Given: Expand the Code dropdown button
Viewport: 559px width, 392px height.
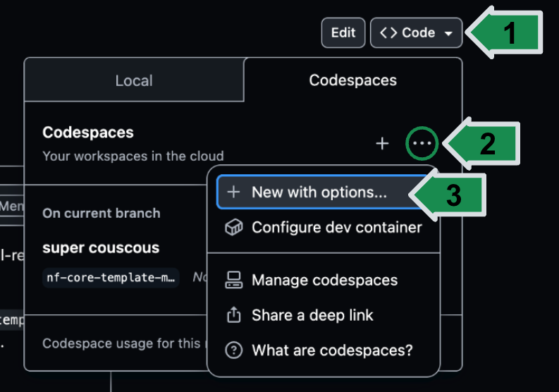Looking at the screenshot, I should [416, 33].
